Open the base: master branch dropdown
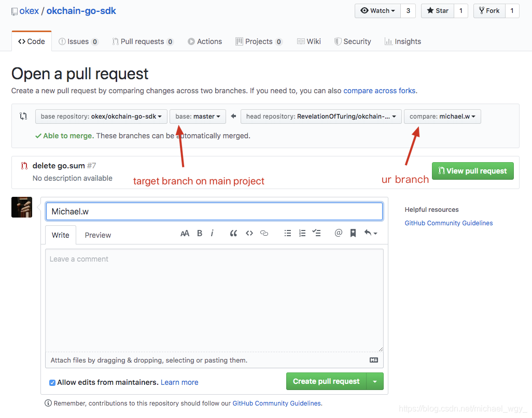 point(198,117)
